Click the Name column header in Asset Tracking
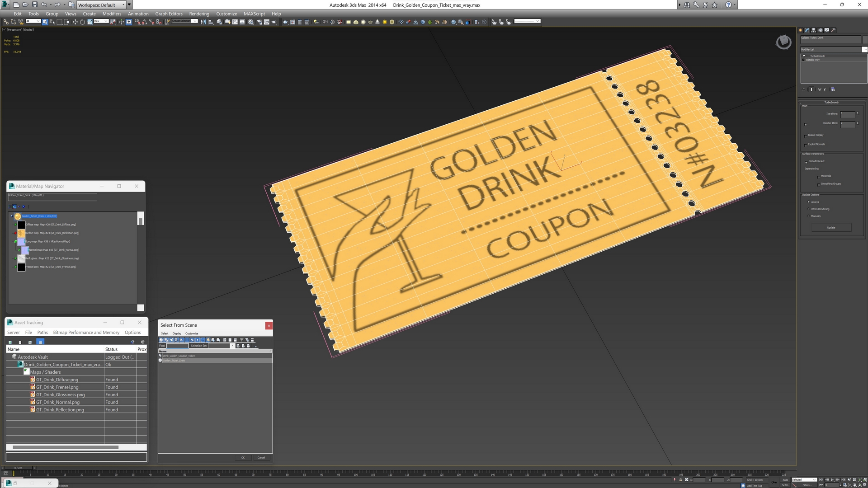Viewport: 868px width, 488px height. (55, 349)
